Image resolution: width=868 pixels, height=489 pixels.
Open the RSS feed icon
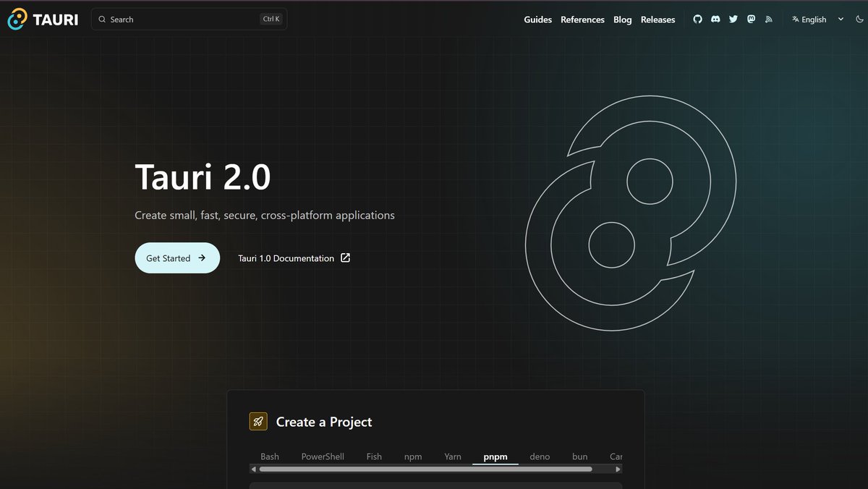769,20
